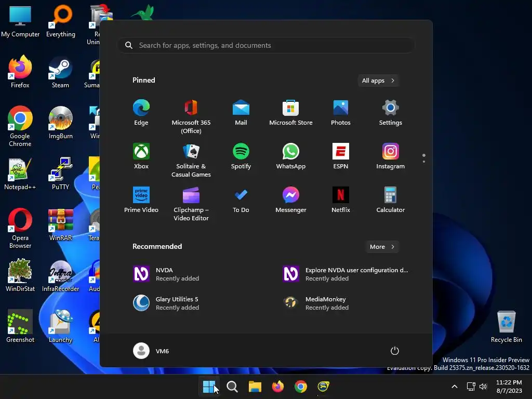Open Edge from pinned apps
Screen dimensions: 532x399
pos(141,113)
